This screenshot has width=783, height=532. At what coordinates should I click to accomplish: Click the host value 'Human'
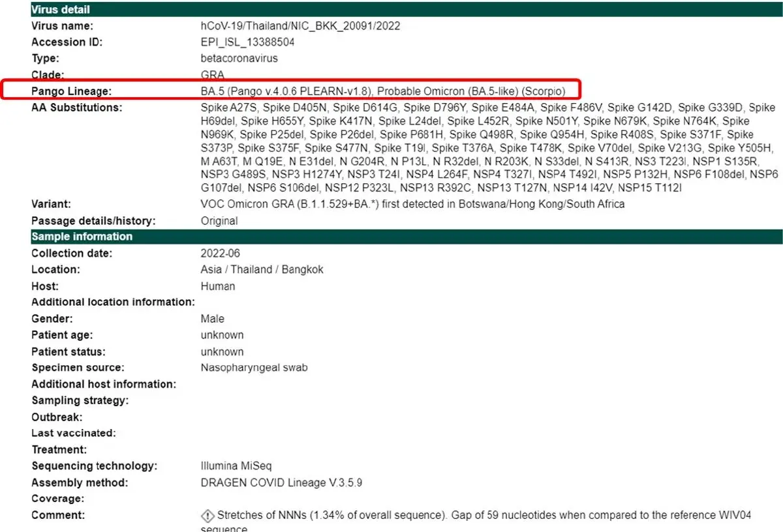coord(218,286)
